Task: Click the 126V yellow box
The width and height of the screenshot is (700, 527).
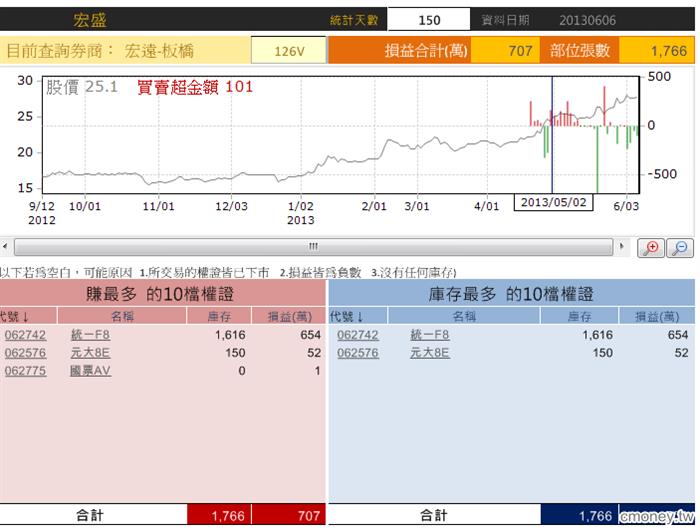Action: 288,50
